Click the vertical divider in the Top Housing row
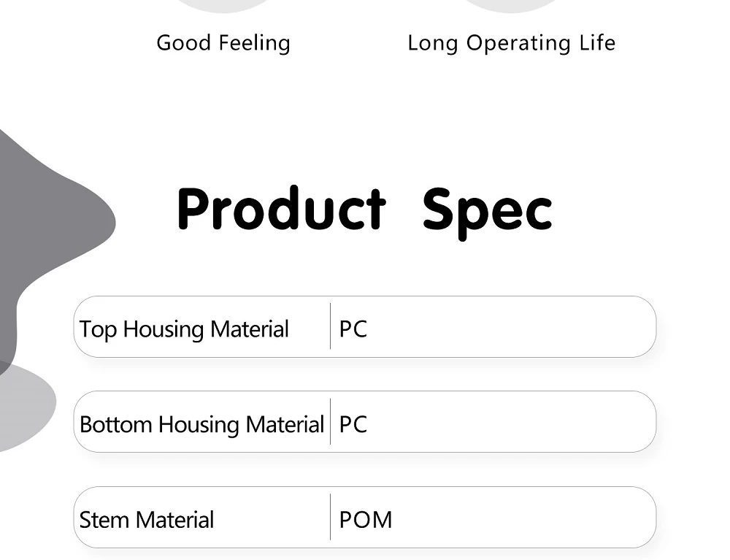730x560 pixels. [x=331, y=326]
